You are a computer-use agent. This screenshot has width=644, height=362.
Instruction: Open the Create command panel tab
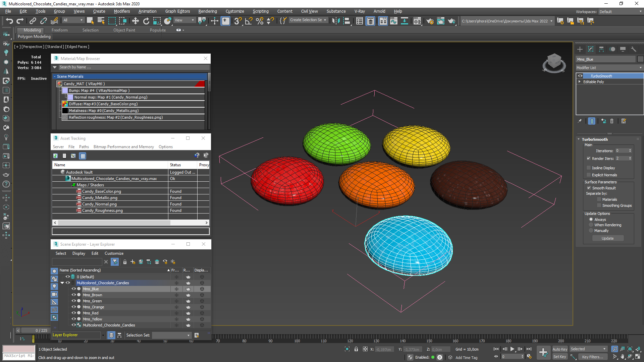[580, 49]
